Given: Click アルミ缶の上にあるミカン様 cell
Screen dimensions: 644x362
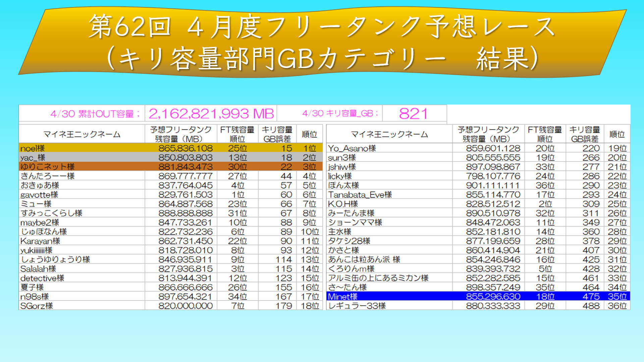Looking at the screenshot, I should [x=378, y=278].
